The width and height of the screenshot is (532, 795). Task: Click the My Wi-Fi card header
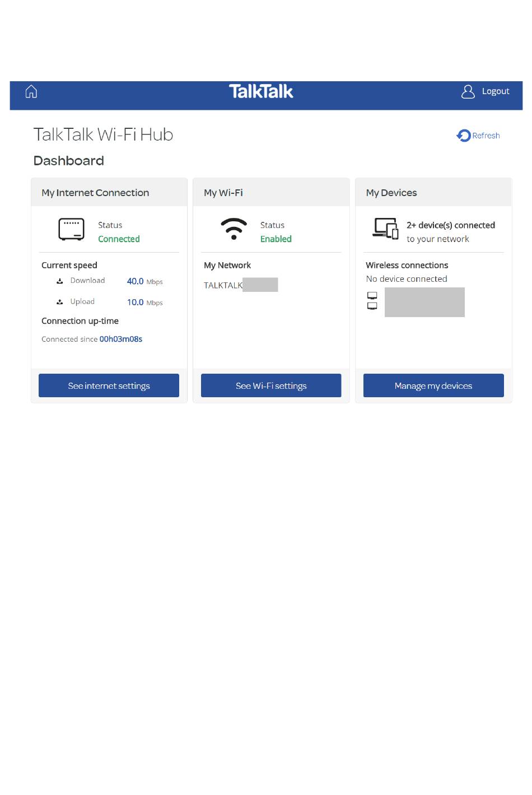pyautogui.click(x=271, y=192)
